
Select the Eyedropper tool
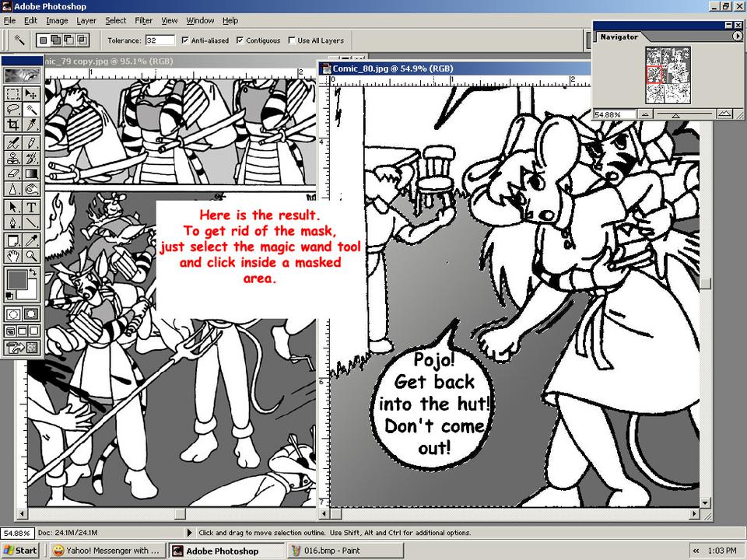[31, 240]
